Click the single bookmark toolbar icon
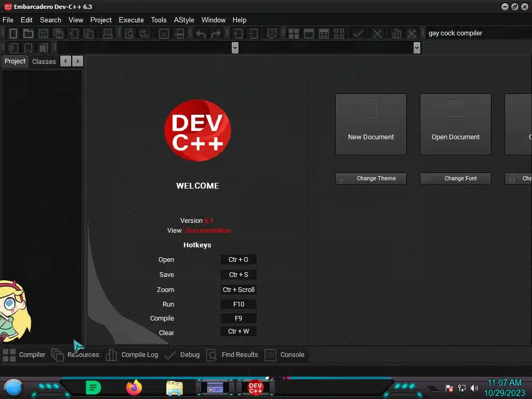532x399 pixels. tap(28, 48)
